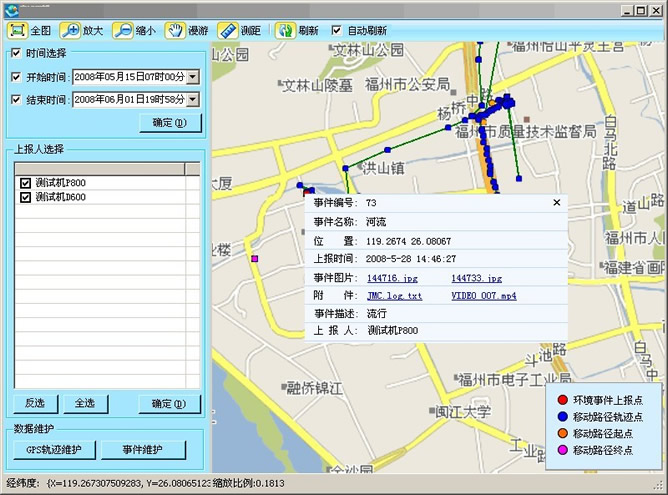Click 上报人 value 测试机P800 in popup
This screenshot has height=495, width=668.
(x=393, y=331)
